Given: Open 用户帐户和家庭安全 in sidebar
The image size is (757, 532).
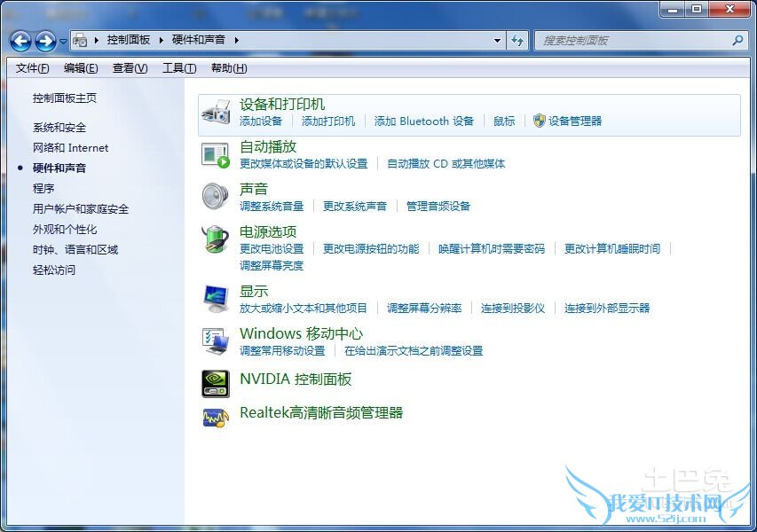Looking at the screenshot, I should tap(81, 209).
